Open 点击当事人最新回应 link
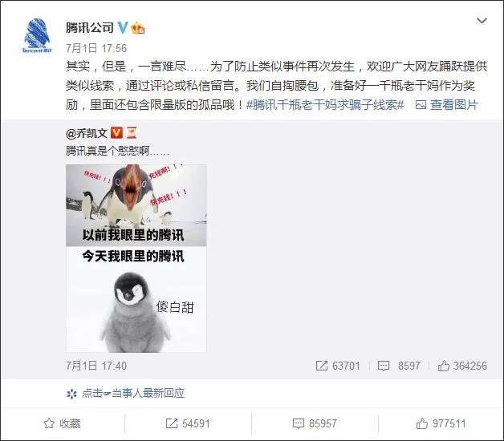Screen dimensions: 504x441 click(126, 393)
